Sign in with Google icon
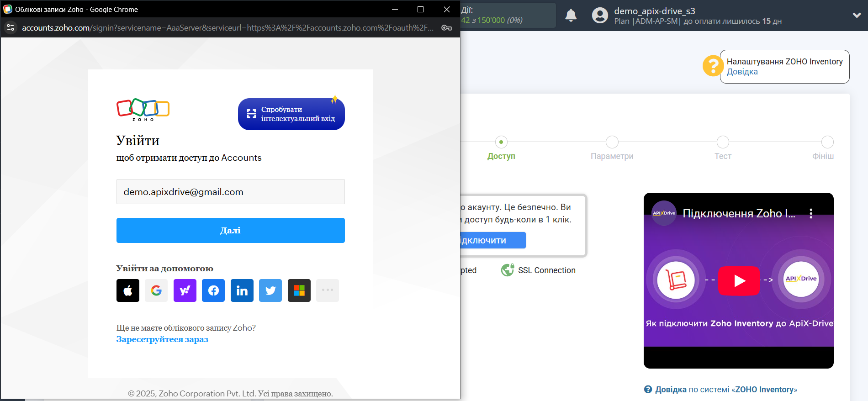Viewport: 868px width, 401px height. coord(156,290)
